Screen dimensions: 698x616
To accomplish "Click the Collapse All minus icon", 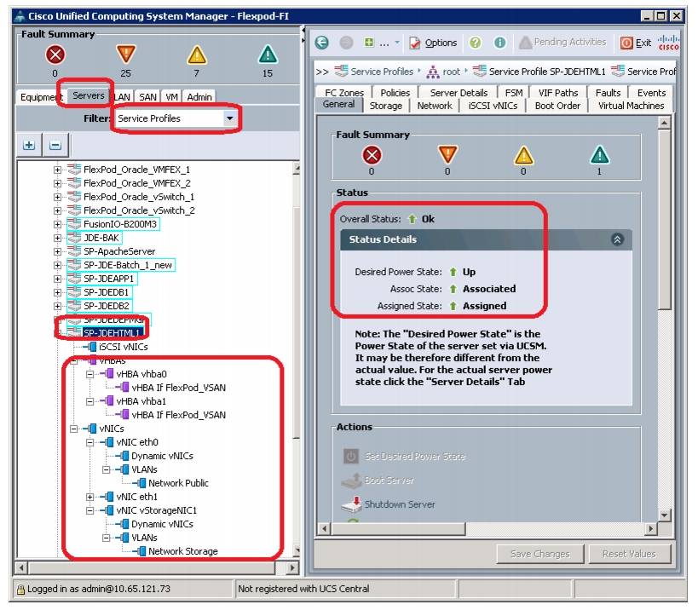I will 55,145.
